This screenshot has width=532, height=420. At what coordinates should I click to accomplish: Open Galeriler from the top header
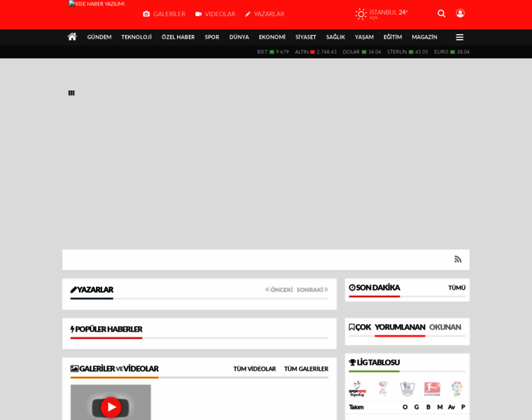pyautogui.click(x=164, y=14)
